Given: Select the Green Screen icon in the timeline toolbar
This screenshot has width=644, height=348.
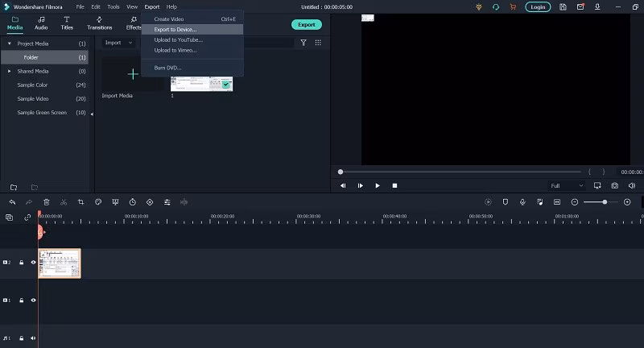Looking at the screenshot, I should pyautogui.click(x=115, y=202).
